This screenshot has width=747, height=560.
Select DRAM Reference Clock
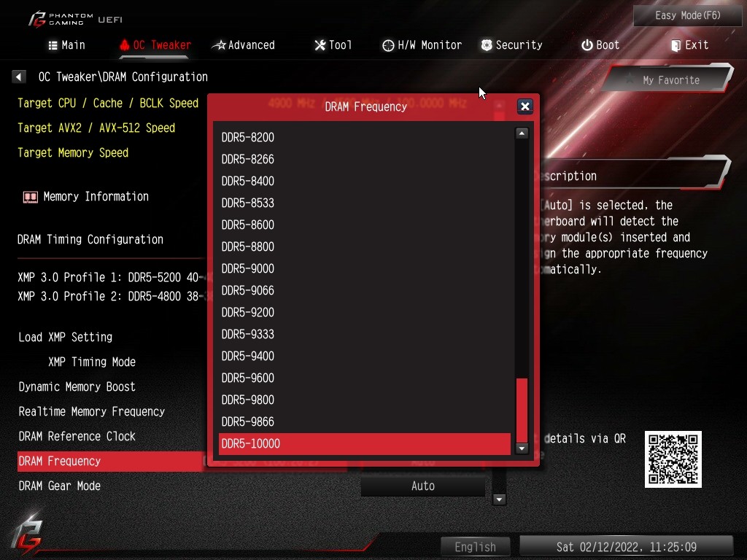(x=77, y=436)
